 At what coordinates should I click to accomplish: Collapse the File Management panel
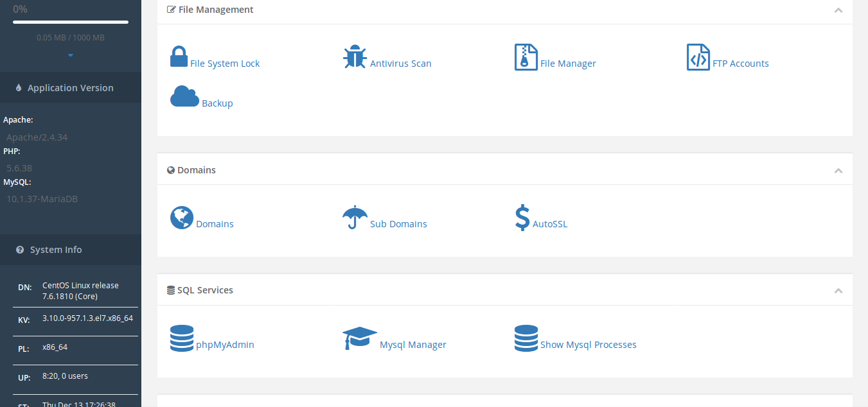(838, 10)
